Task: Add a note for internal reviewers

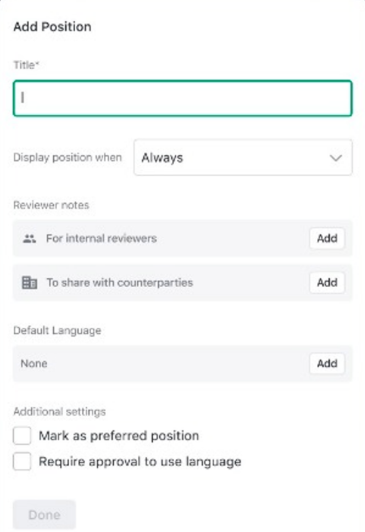Action: 327,239
